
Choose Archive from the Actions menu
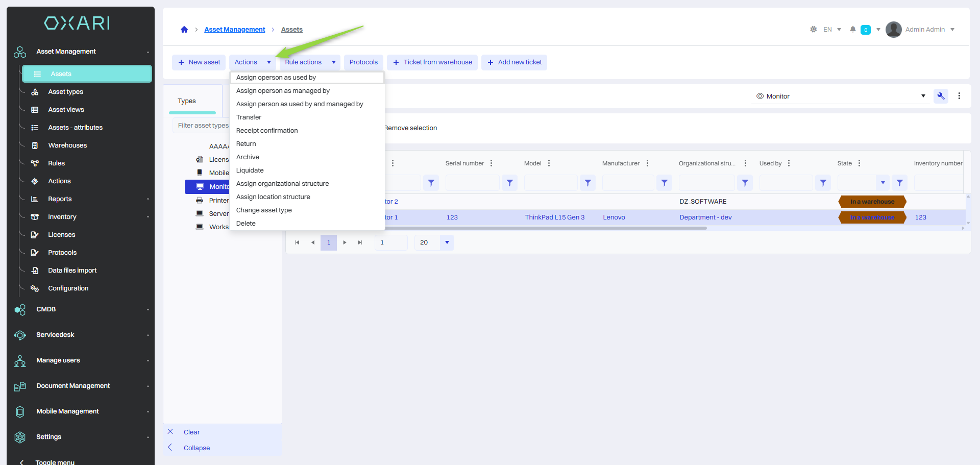[248, 157]
